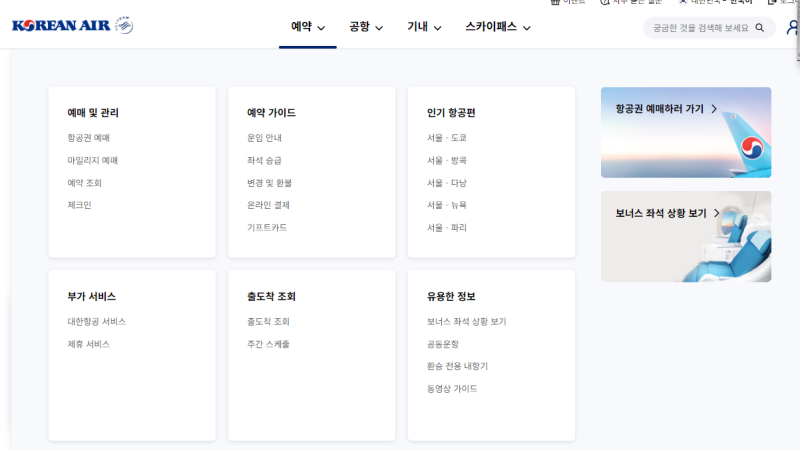Click the Korean Air logo
The width and height of the screenshot is (800, 450).
pyautogui.click(x=61, y=25)
